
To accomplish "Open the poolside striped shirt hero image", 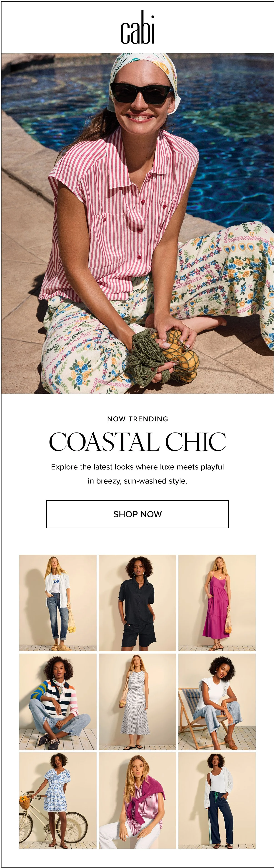I will pyautogui.click(x=137, y=223).
